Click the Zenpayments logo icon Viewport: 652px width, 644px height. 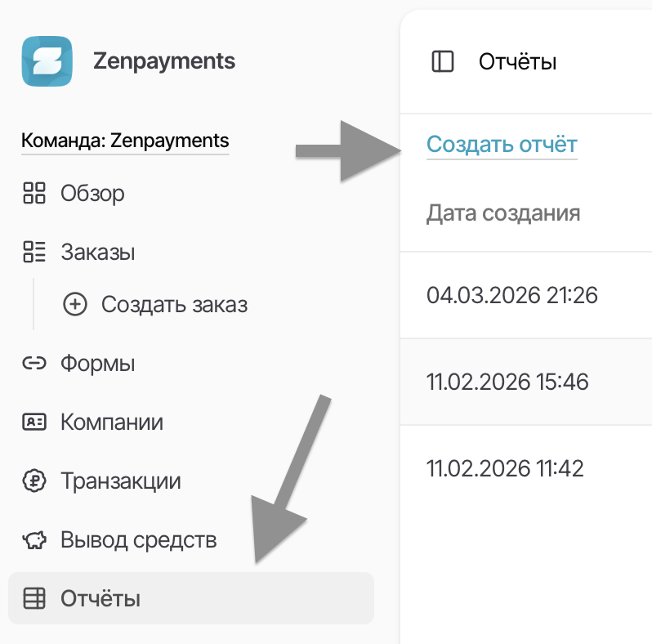pos(47,61)
